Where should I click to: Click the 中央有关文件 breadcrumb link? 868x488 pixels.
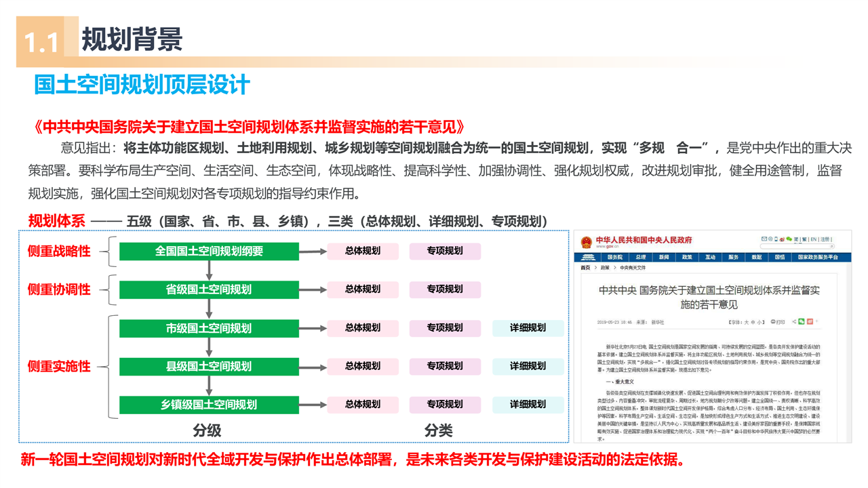(x=633, y=268)
